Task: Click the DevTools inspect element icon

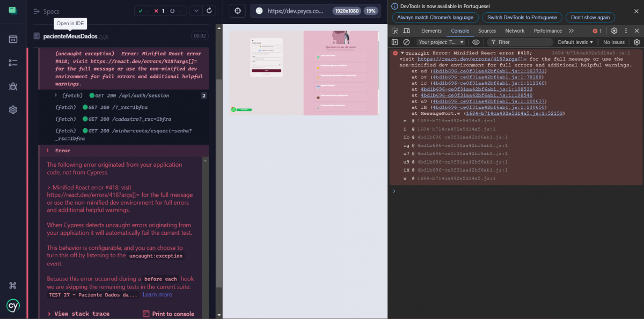Action: (x=395, y=31)
